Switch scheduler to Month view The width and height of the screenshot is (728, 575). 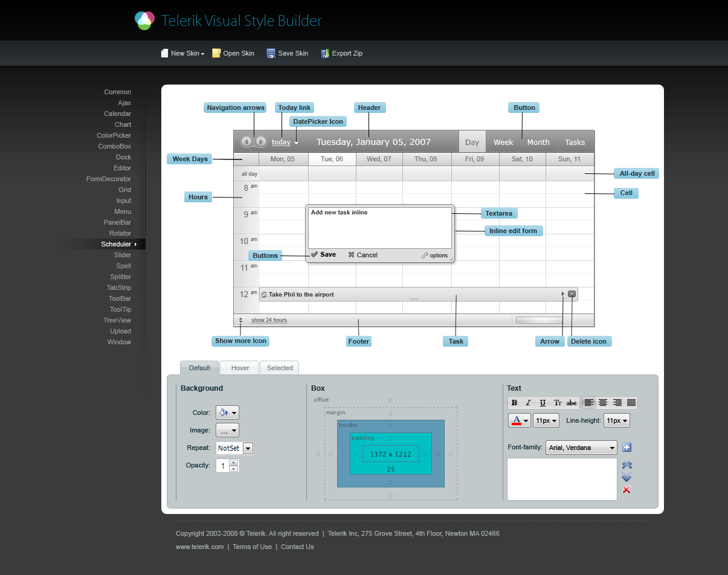[x=538, y=142]
